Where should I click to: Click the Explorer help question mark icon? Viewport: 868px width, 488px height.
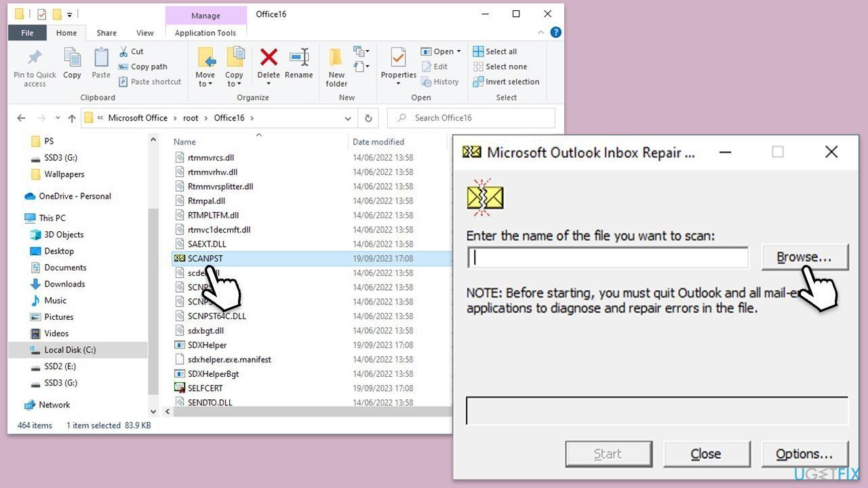coord(556,33)
